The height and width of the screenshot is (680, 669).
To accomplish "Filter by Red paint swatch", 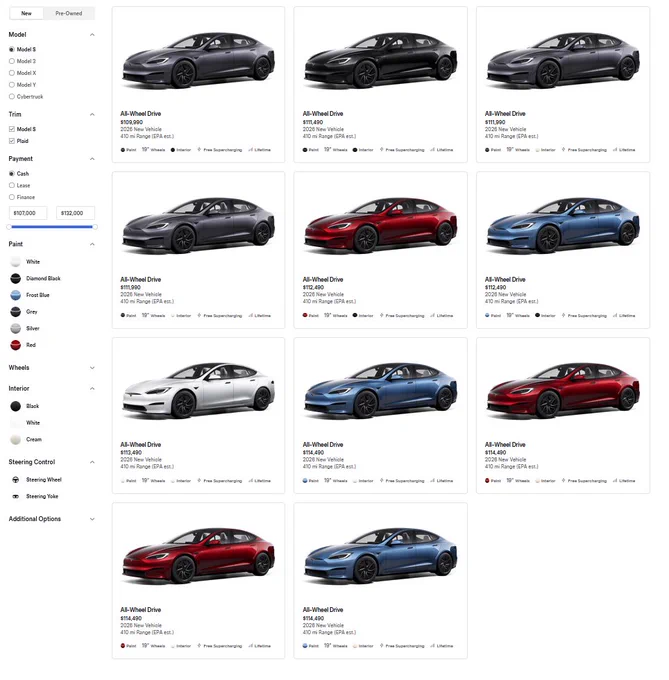I will [16, 345].
